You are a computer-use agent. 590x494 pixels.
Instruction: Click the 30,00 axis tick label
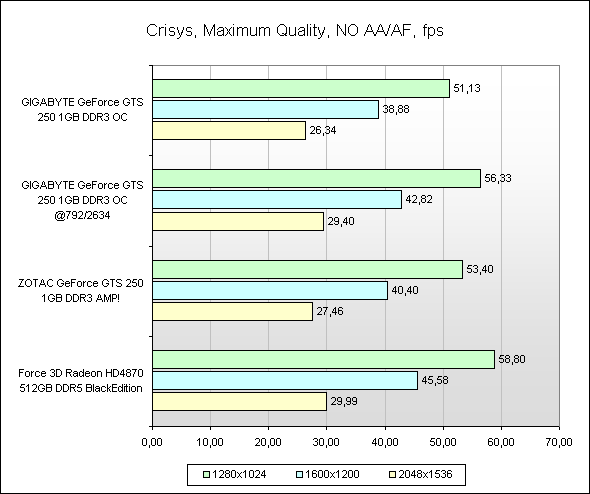click(x=326, y=442)
